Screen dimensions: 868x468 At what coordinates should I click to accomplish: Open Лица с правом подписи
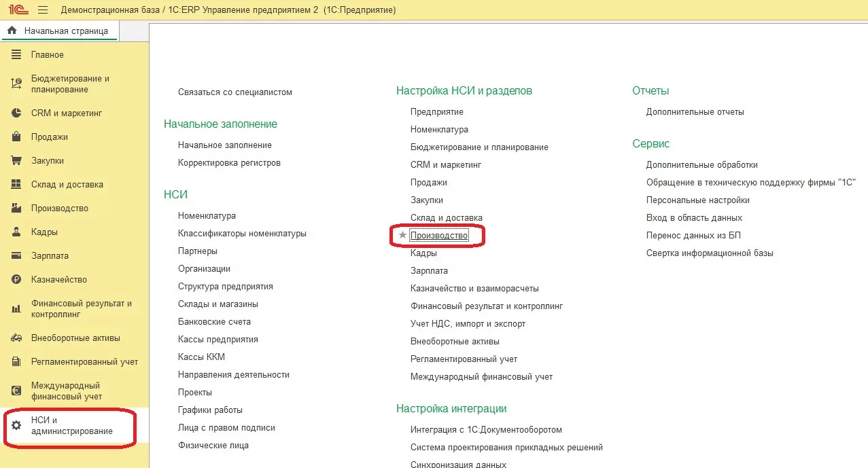click(x=226, y=427)
